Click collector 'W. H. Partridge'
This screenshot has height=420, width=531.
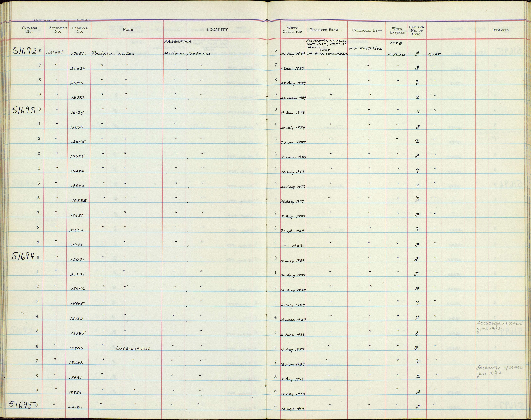pos(366,49)
